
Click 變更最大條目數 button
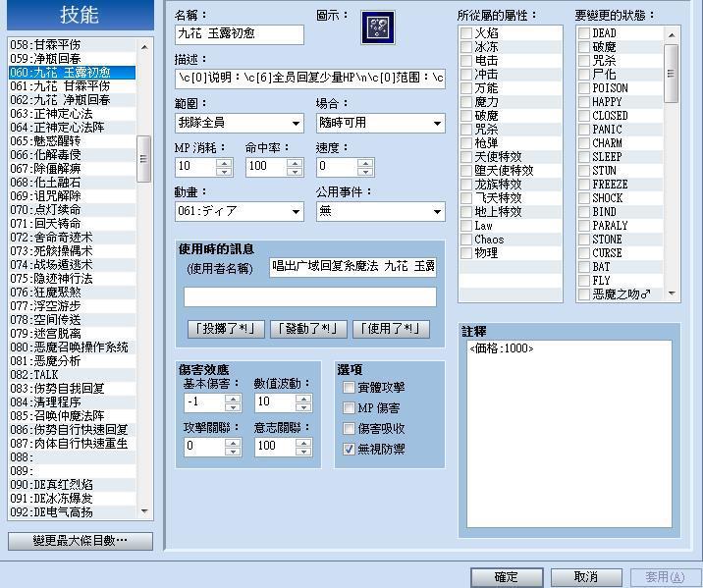coord(80,541)
